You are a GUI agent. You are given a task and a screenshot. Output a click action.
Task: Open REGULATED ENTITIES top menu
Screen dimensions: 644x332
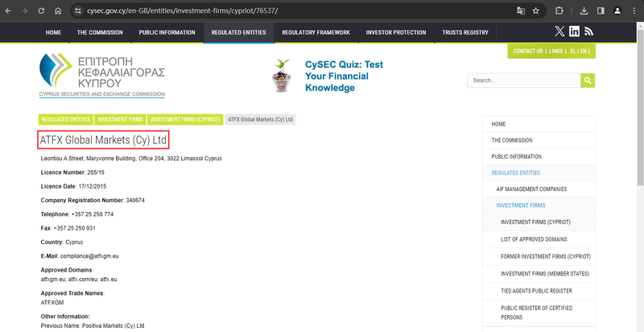(x=238, y=32)
